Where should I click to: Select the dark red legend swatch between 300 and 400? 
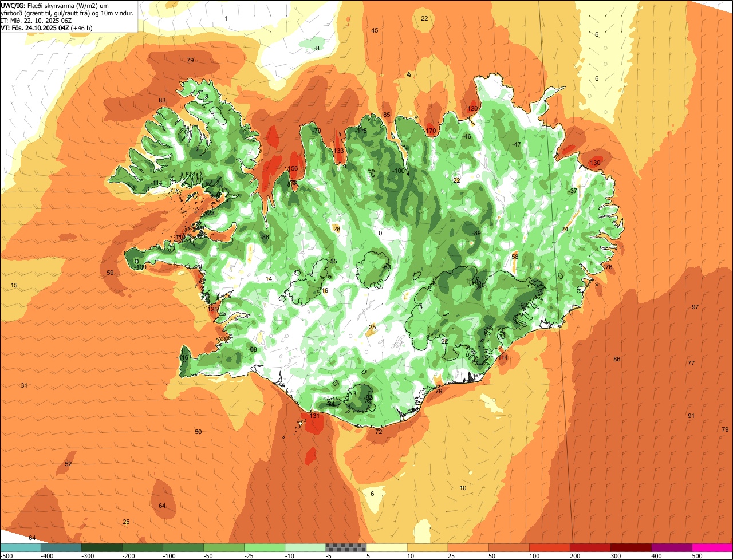pos(631,547)
